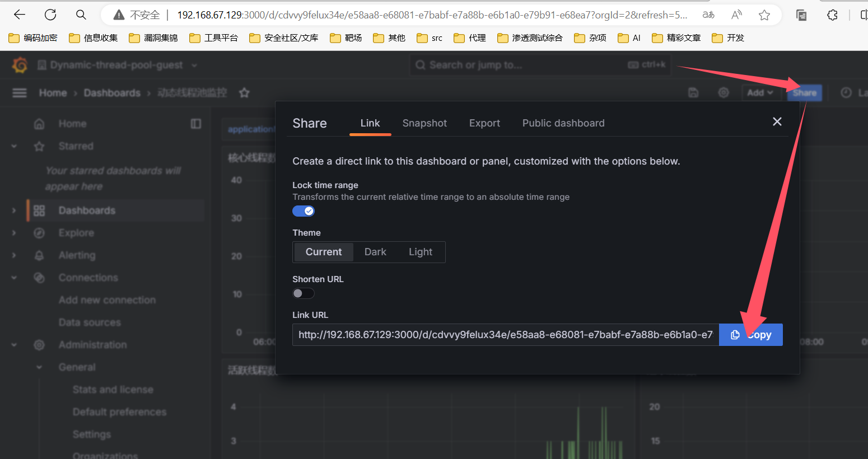Click the Connections icon in sidebar
Viewport: 868px width, 459px height.
pos(39,278)
